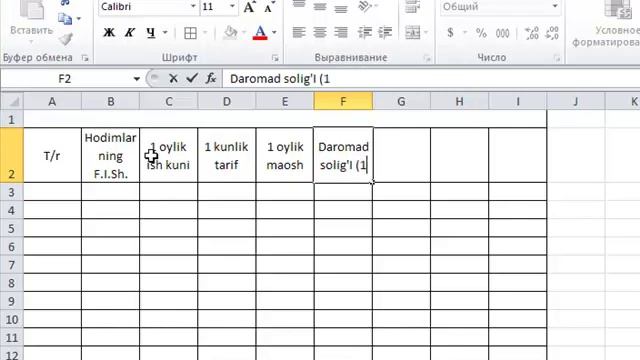This screenshot has width=640, height=360.
Task: Decrease decimal places
Action: point(552,33)
